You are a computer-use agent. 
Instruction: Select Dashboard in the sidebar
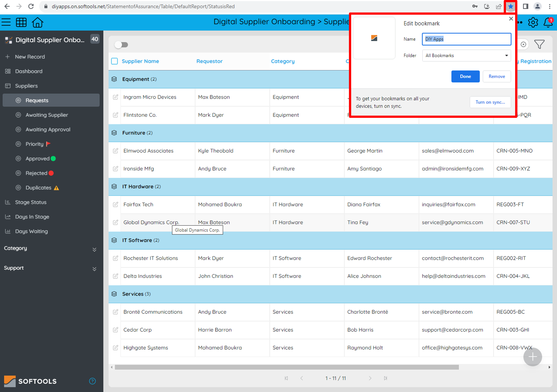[29, 71]
